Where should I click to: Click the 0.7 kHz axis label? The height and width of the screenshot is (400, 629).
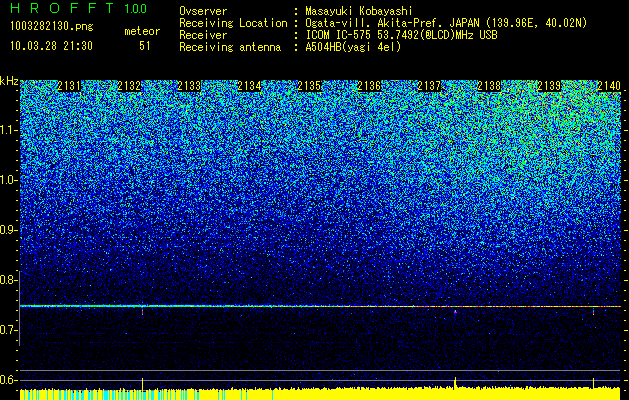[9, 330]
